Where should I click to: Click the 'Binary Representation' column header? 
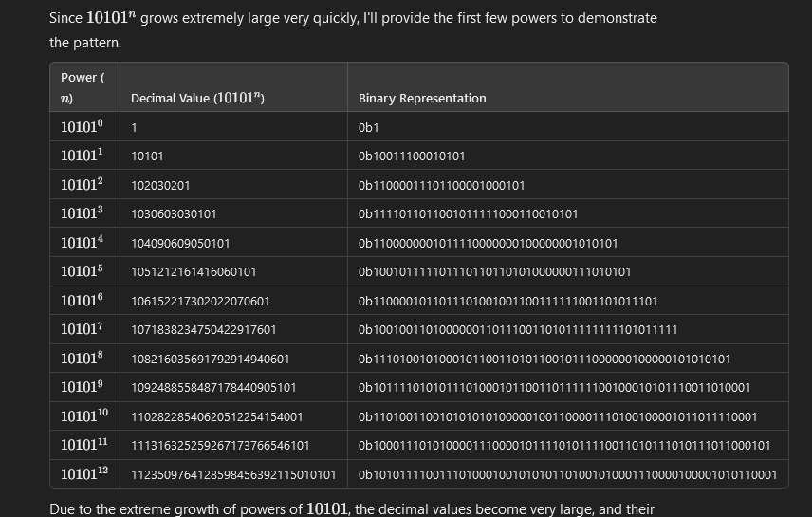click(422, 98)
